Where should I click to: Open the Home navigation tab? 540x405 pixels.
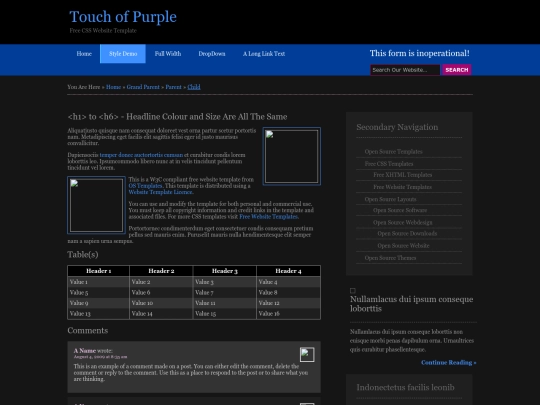click(84, 54)
